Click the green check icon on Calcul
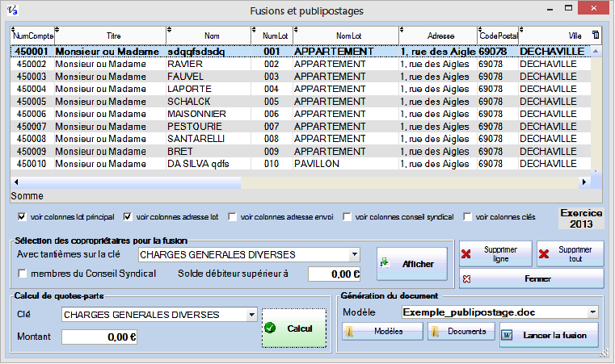 [x=270, y=328]
